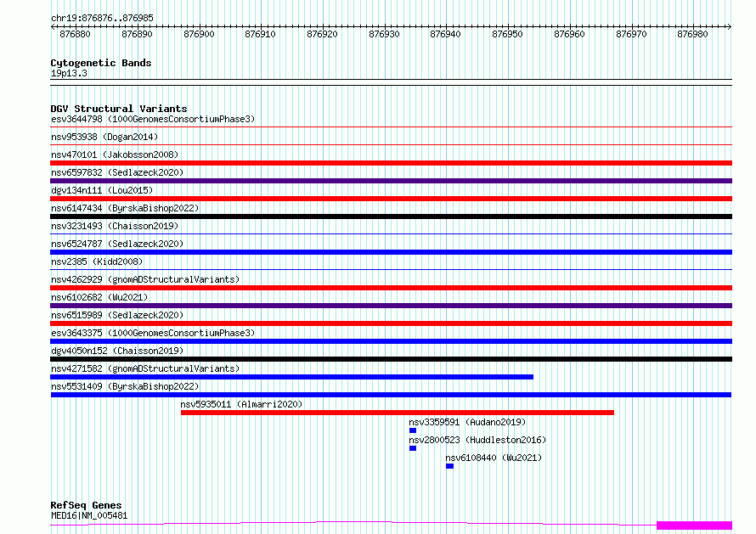Open the nsv2800523 (Huddleston2016) label
This screenshot has width=756, height=534.
477,440
